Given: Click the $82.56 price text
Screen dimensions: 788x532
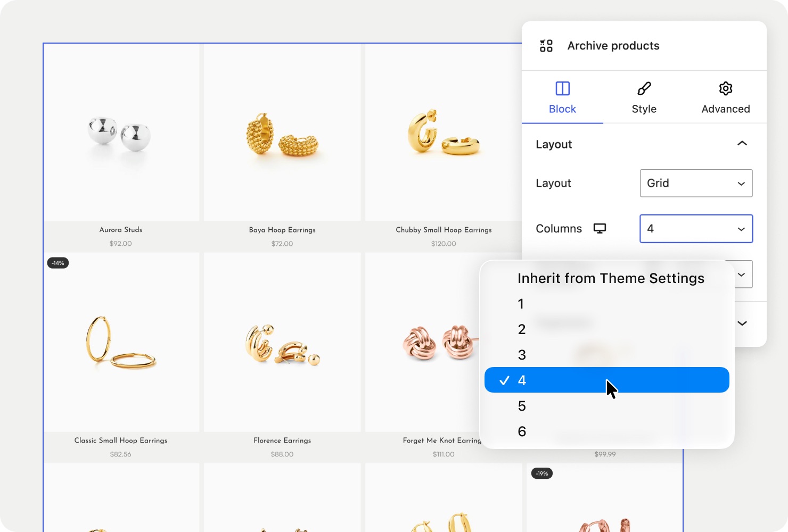Looking at the screenshot, I should tap(121, 454).
